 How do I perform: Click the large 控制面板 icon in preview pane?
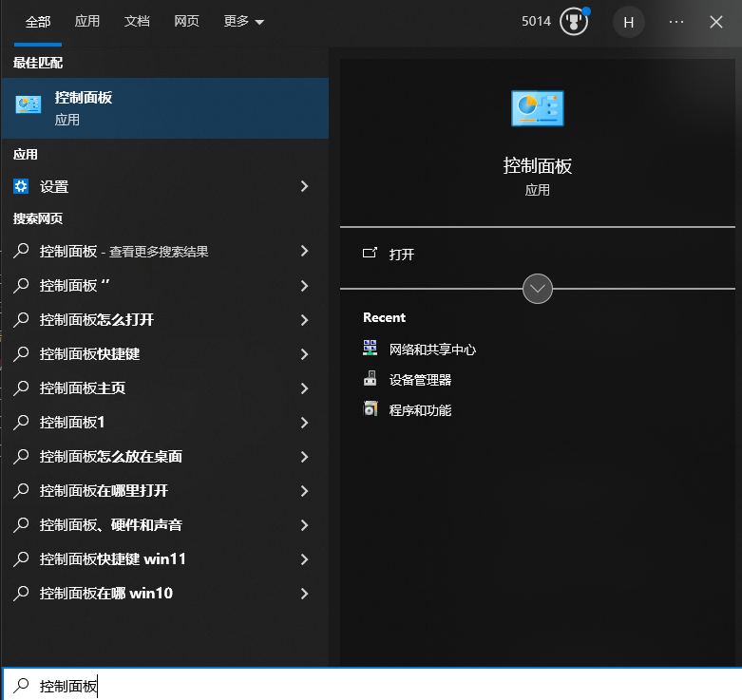pyautogui.click(x=537, y=108)
